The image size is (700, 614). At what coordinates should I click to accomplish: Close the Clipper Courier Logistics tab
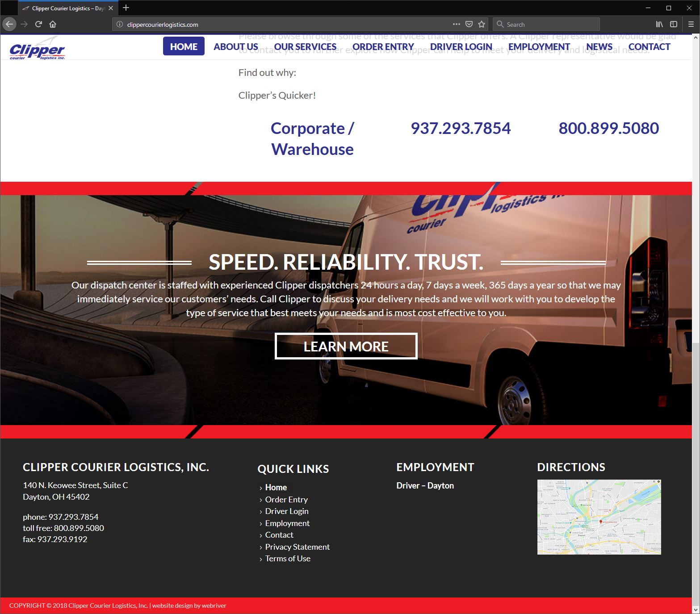(111, 8)
